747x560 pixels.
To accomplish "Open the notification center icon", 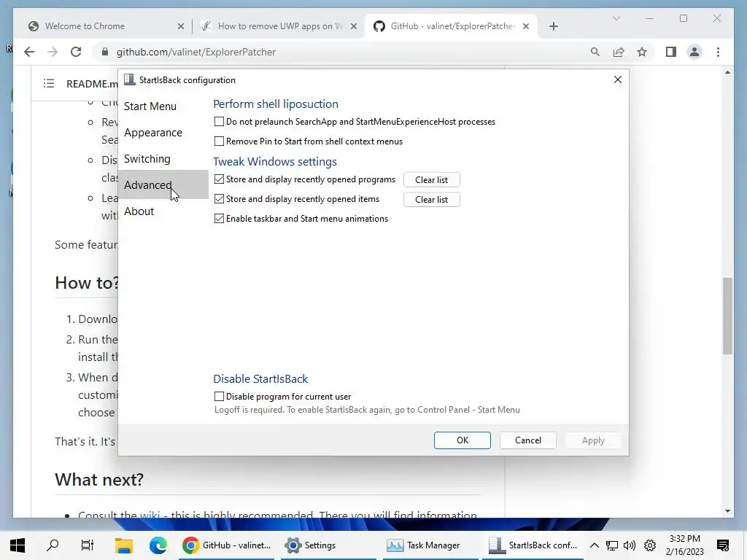I will point(723,545).
